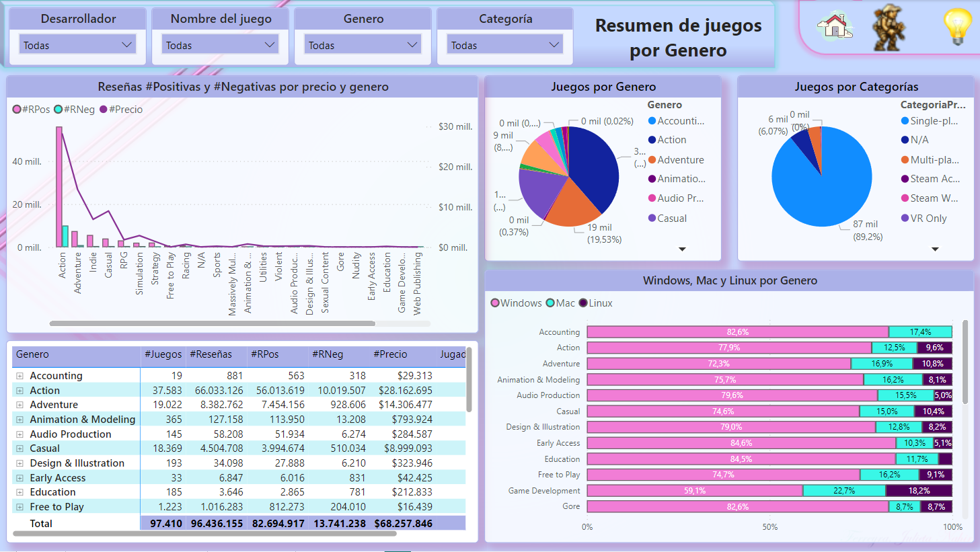
Task: Click Casual reviews cell 4.504.708
Action: 221,448
